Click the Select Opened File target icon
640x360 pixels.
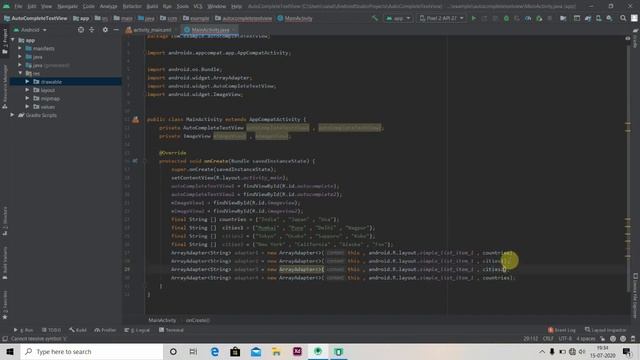81,30
